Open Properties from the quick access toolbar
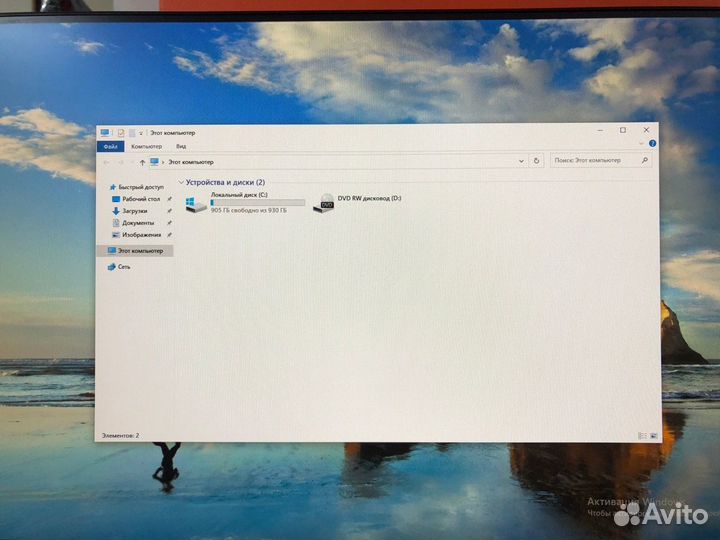 click(x=121, y=133)
